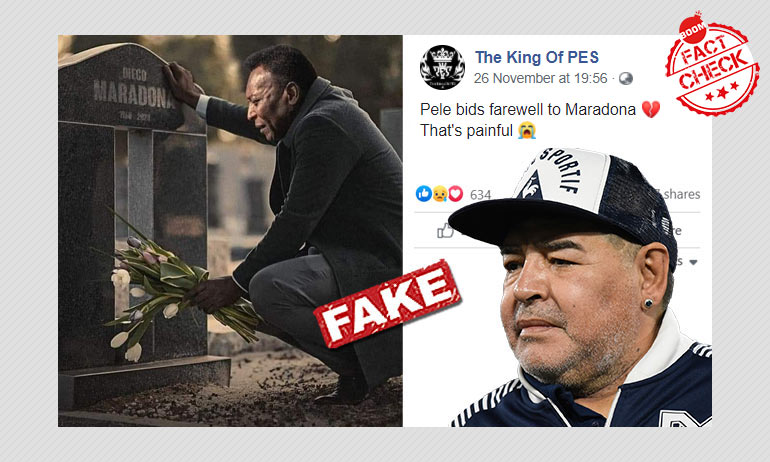
Task: Expand the comments sort dropdown arrow
Action: click(x=693, y=262)
